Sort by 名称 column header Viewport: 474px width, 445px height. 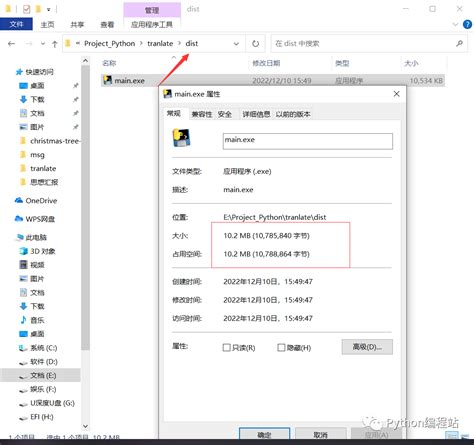coord(109,63)
